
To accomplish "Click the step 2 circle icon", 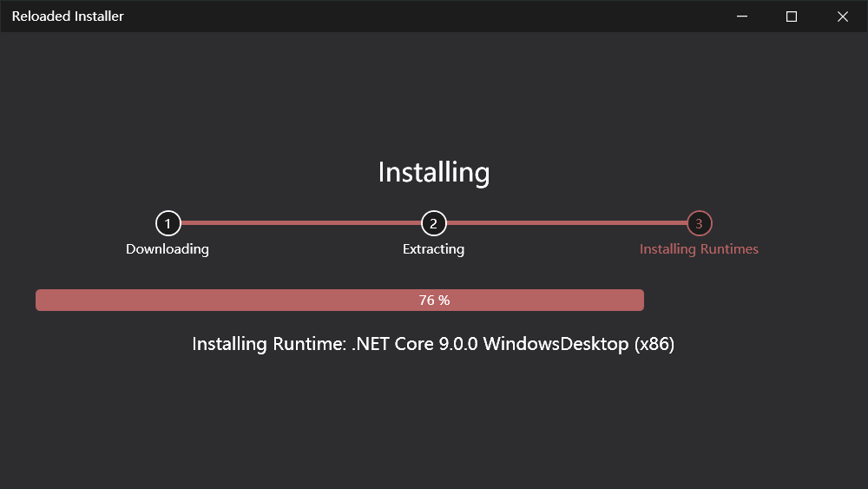I will pos(434,223).
